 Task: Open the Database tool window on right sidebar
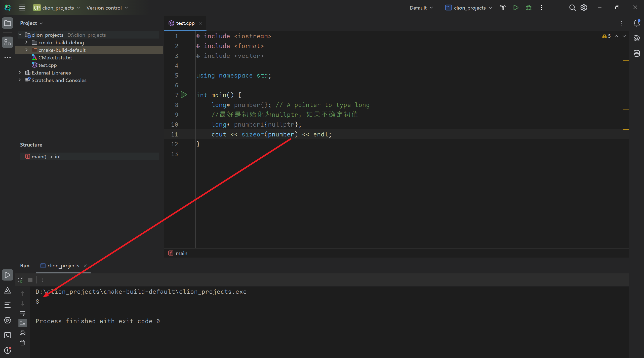(637, 53)
